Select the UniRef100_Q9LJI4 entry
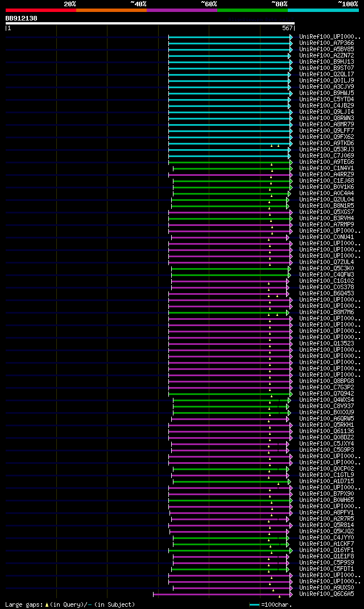This screenshot has height=609, width=364. (326, 112)
